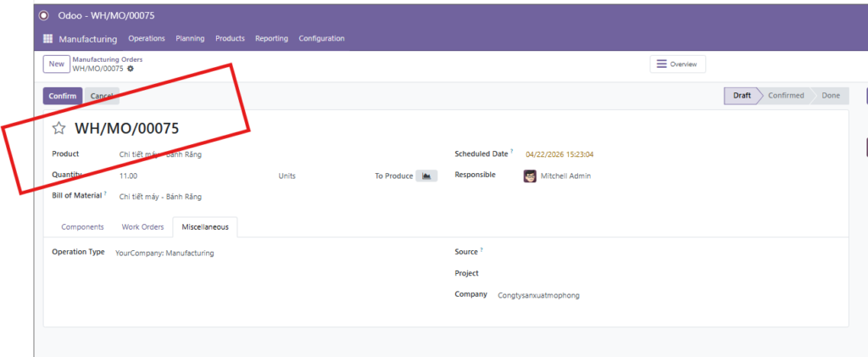Open the Operations menu
This screenshot has width=868, height=357.
pyautogui.click(x=147, y=39)
